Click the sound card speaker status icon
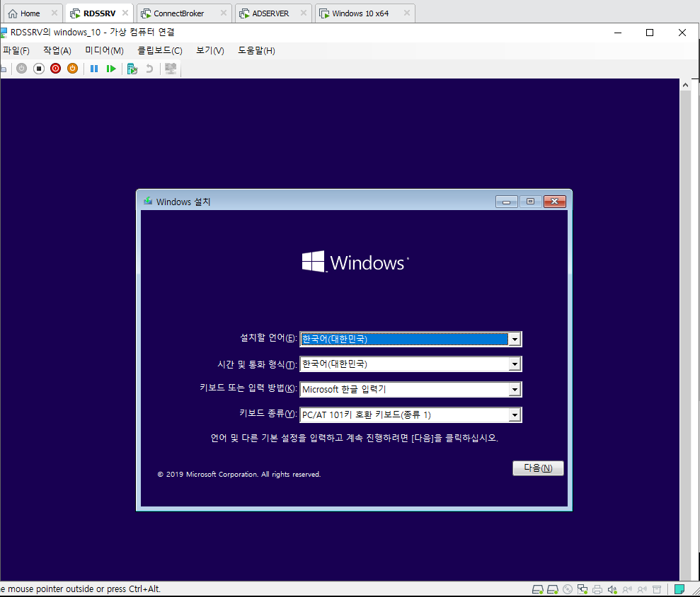Screen dimensions: 700x597 (612, 589)
